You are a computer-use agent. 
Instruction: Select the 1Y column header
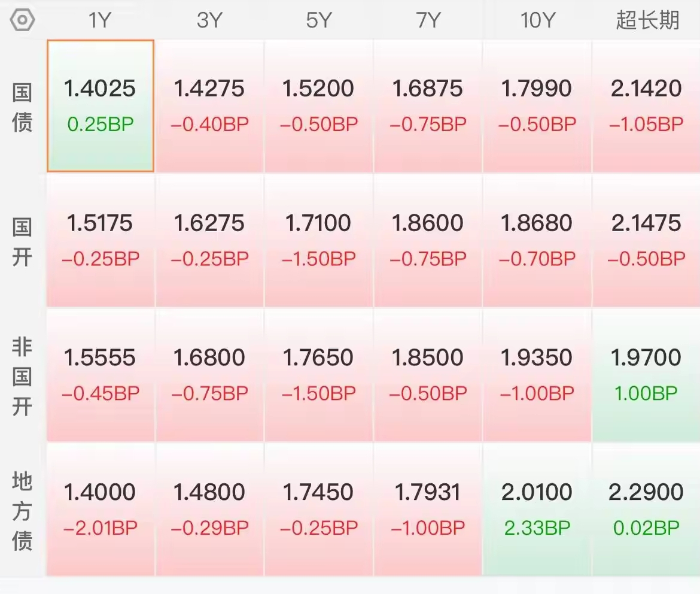[100, 20]
